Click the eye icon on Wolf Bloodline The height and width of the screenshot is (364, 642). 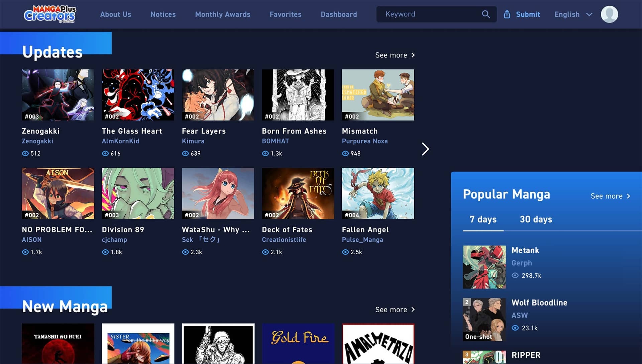[x=515, y=328]
